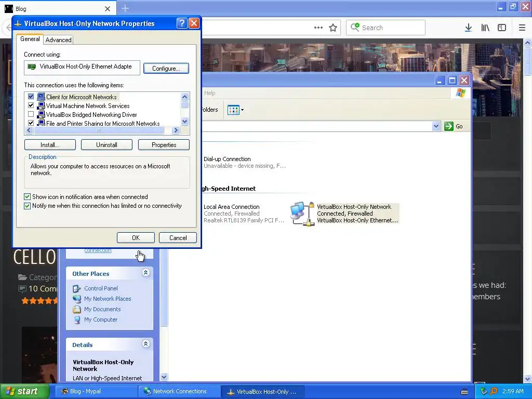Viewport: 532px width, 399px height.
Task: Bookmark this page with star icon
Action: tap(333, 28)
